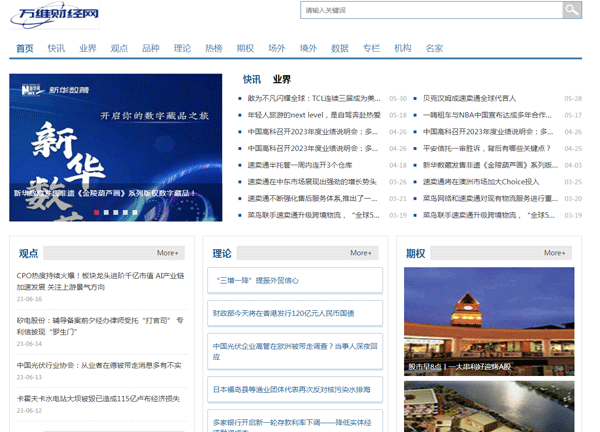Click the 23-06-14 date under 矽电股份 article

pyautogui.click(x=29, y=344)
